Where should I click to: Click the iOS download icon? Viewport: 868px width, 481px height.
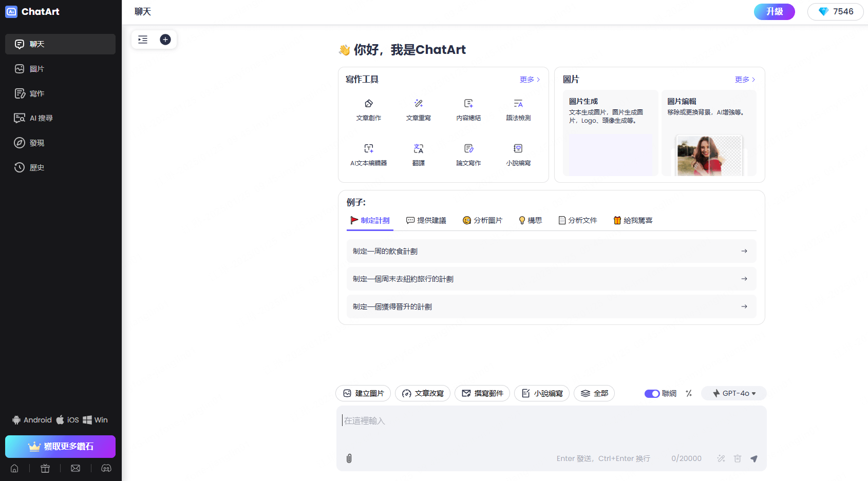coord(67,420)
